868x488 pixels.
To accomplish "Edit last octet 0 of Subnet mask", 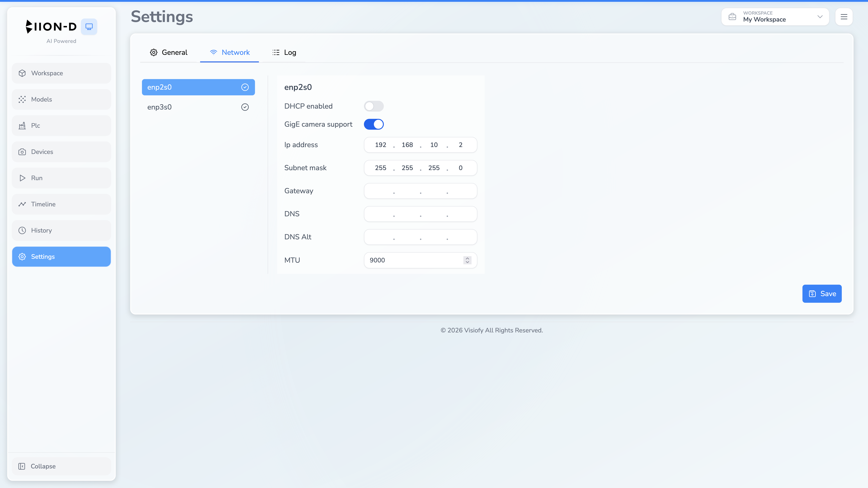I will (461, 168).
